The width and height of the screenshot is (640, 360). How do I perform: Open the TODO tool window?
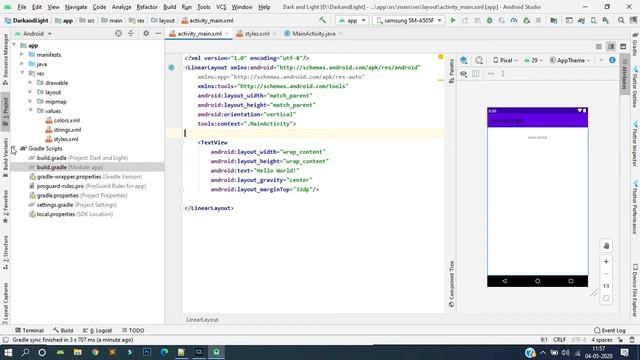(133, 330)
